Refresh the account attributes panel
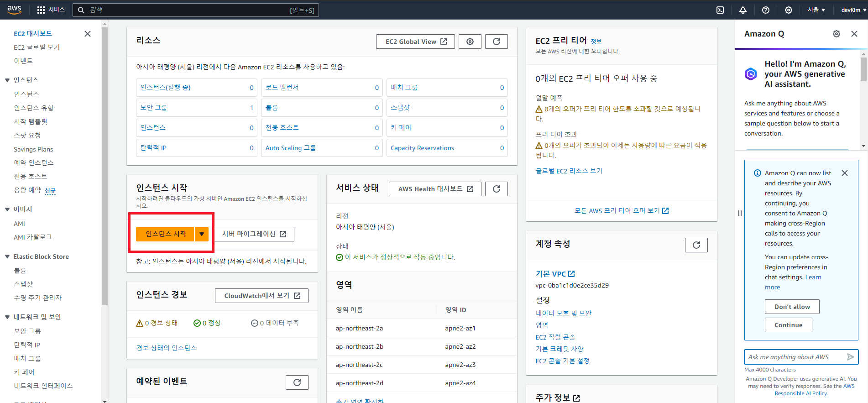Screen dimensions: 868x403 pos(696,245)
